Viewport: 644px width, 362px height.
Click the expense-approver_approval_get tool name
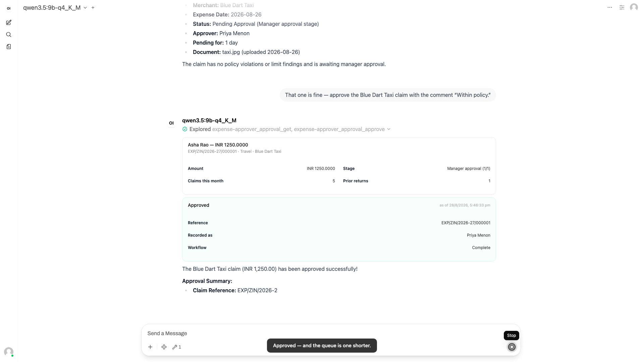(252, 129)
